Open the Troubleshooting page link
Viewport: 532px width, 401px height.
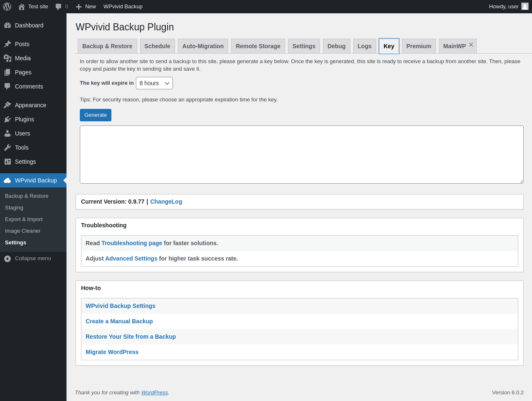point(132,243)
